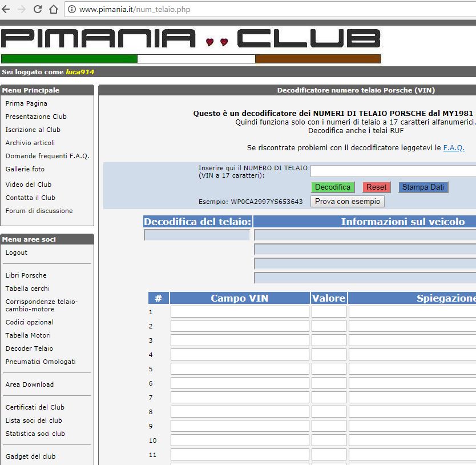
Task: Select Contatta il Club
Action: click(30, 198)
